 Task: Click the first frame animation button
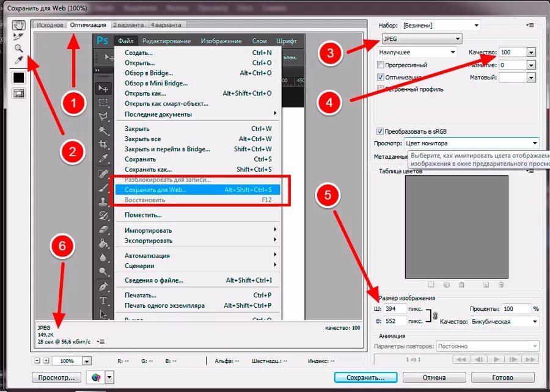click(461, 360)
